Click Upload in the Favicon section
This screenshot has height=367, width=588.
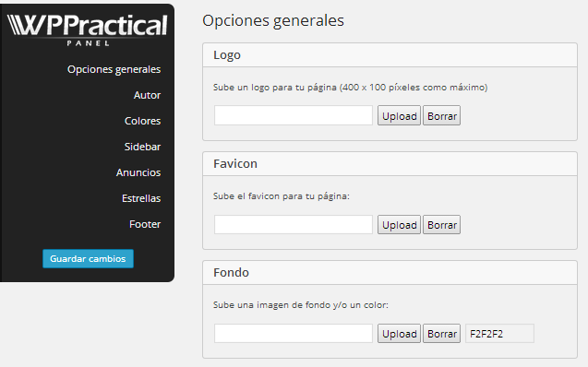pos(399,225)
